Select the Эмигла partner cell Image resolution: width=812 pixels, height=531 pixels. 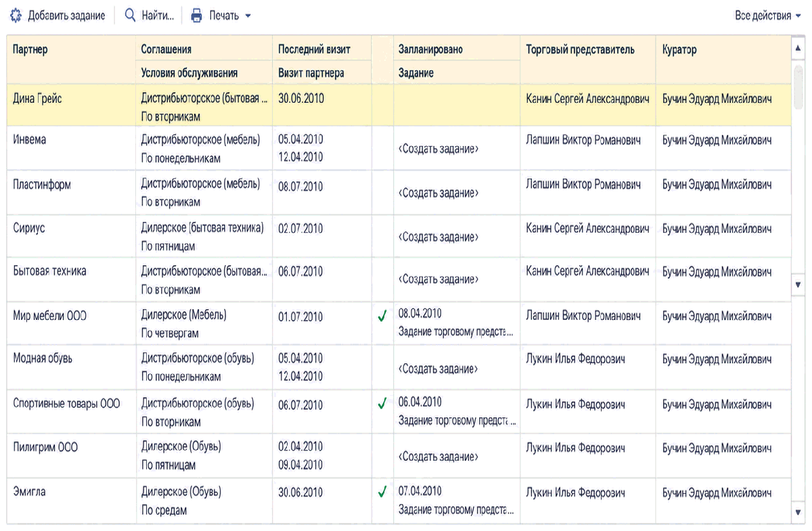pyautogui.click(x=71, y=501)
